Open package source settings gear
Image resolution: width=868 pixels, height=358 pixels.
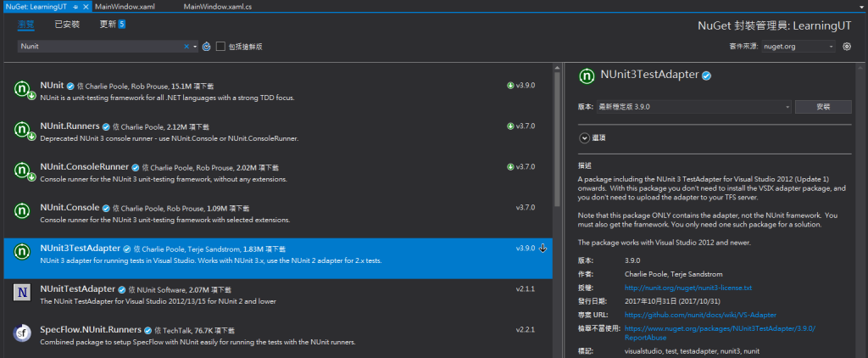(847, 47)
